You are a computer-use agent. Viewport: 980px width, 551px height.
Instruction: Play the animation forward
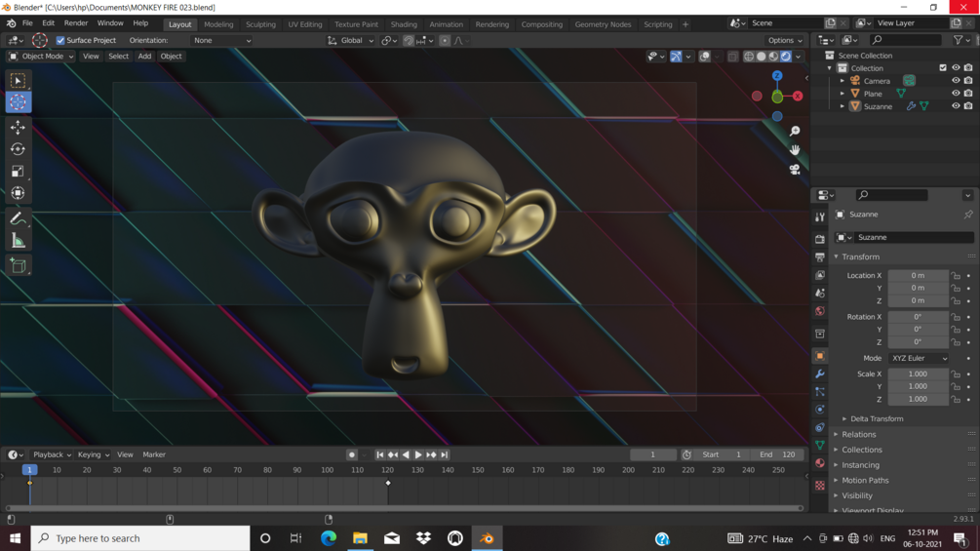418,454
